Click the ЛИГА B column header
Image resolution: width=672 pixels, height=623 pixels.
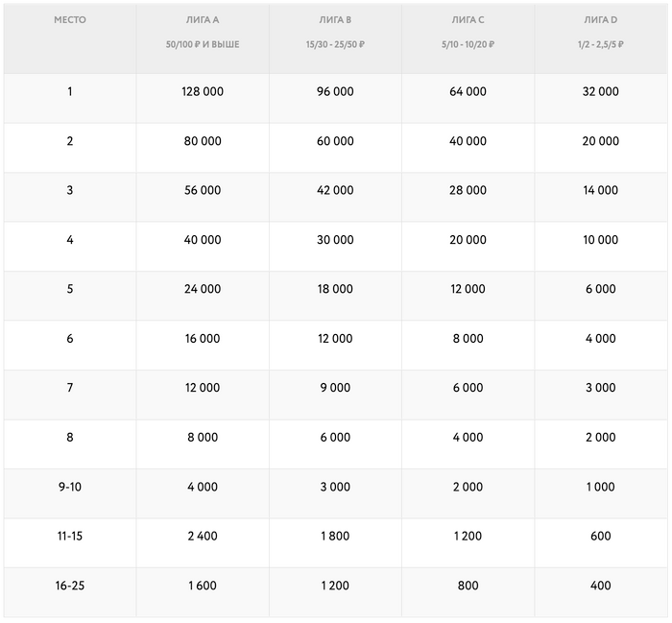[335, 20]
